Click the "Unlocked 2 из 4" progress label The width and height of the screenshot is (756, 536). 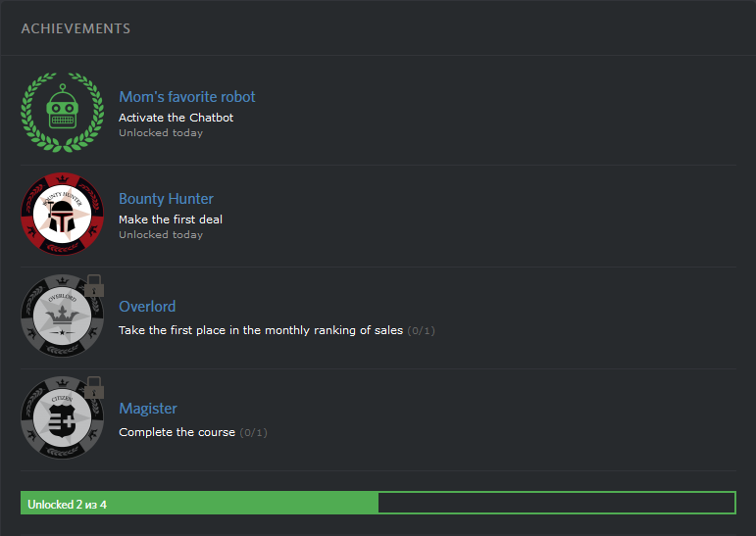pos(67,505)
